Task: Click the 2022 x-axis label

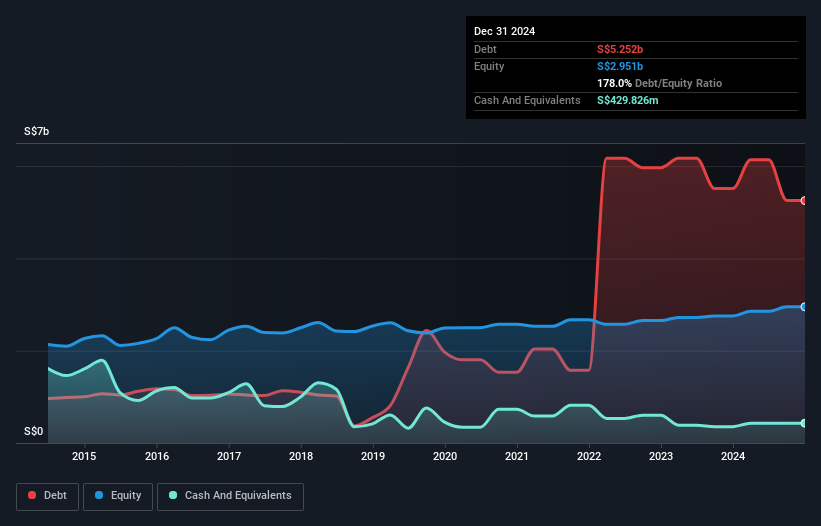Action: [589, 456]
